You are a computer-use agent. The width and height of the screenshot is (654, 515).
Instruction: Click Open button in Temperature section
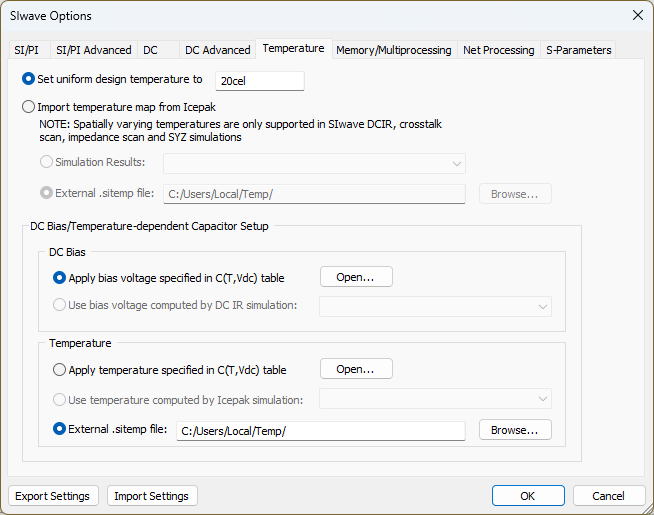(356, 369)
